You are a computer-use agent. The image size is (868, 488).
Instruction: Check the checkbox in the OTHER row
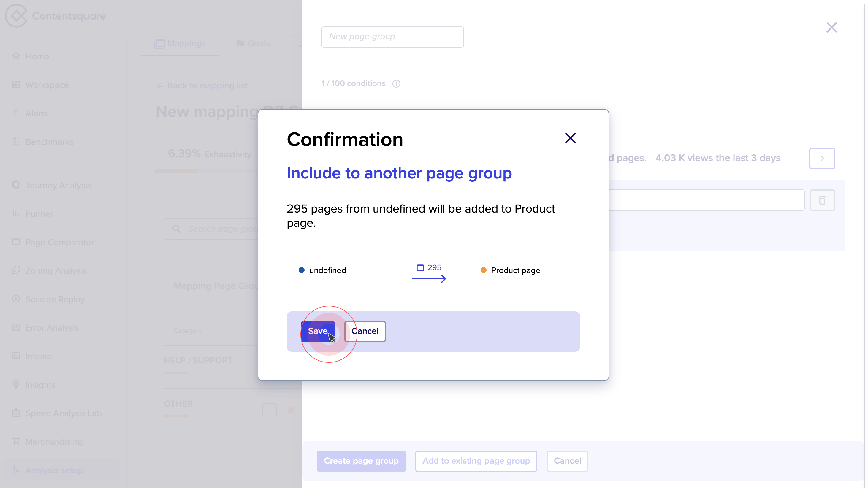pos(270,410)
